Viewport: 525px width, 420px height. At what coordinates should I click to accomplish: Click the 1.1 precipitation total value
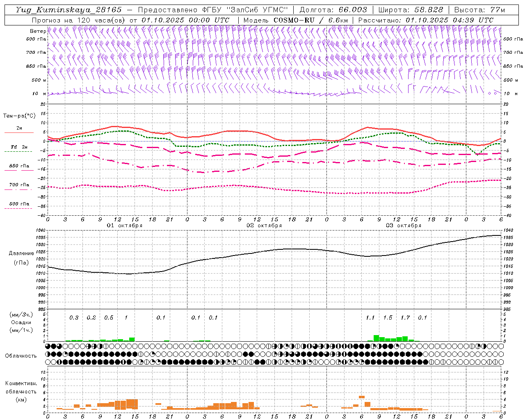point(370,317)
